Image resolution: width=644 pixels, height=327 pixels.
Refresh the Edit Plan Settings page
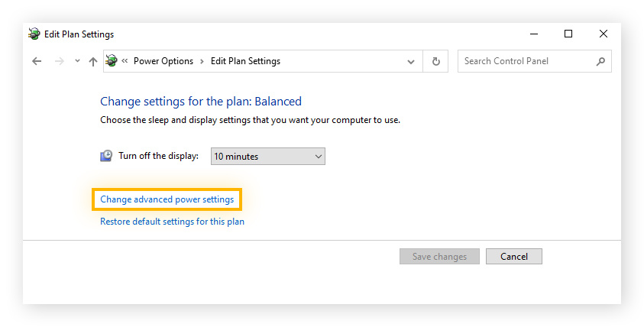pyautogui.click(x=435, y=61)
